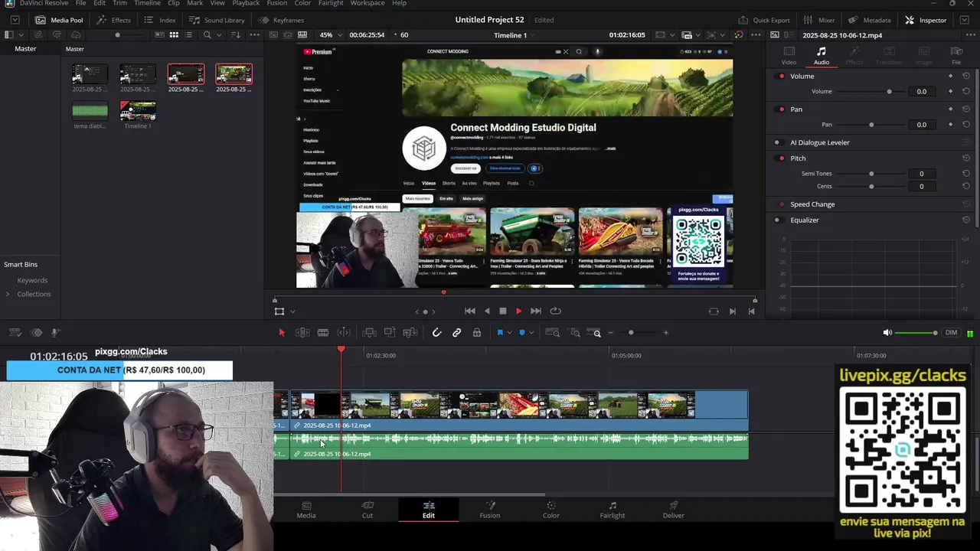Open media pool sort order menu
This screenshot has height=551, width=980.
click(236, 35)
